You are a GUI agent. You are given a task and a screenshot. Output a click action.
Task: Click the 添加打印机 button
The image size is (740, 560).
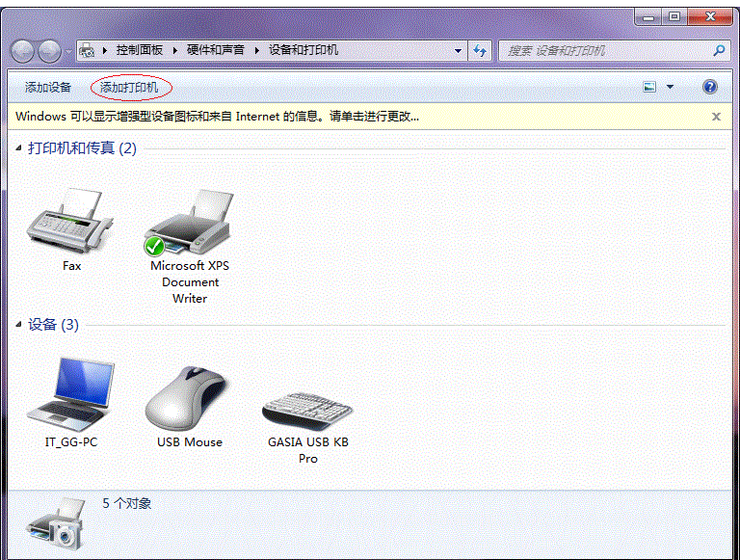(x=130, y=88)
